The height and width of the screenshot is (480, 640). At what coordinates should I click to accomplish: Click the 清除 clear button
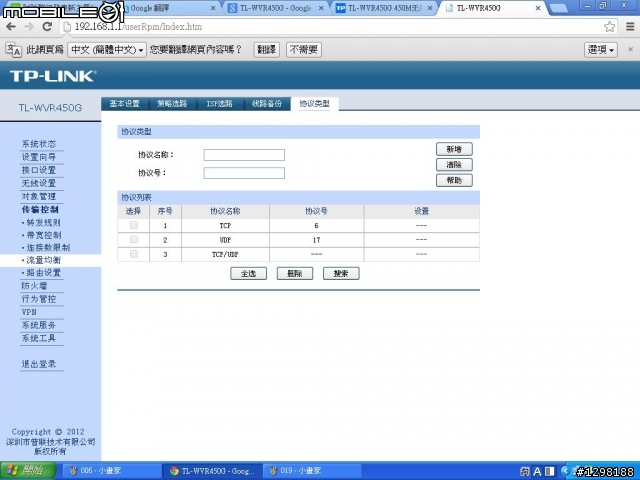(454, 164)
